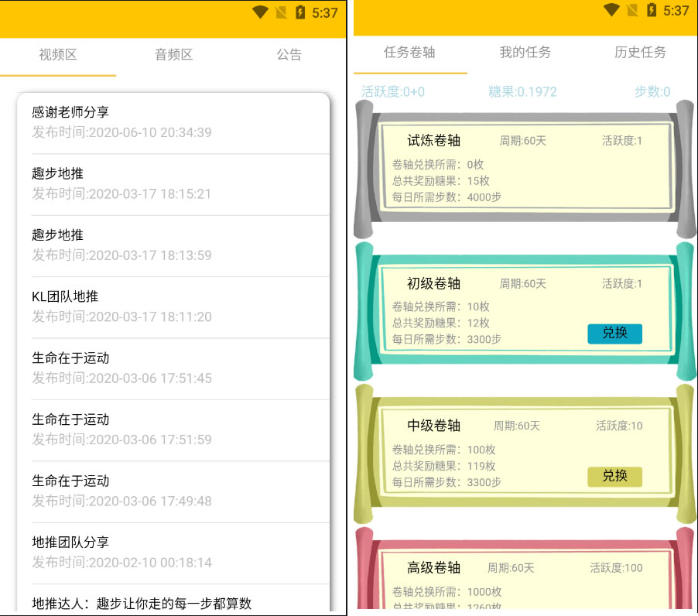Tap the 步数:0 step counter label
Image resolution: width=698 pixels, height=616 pixels.
pos(652,91)
